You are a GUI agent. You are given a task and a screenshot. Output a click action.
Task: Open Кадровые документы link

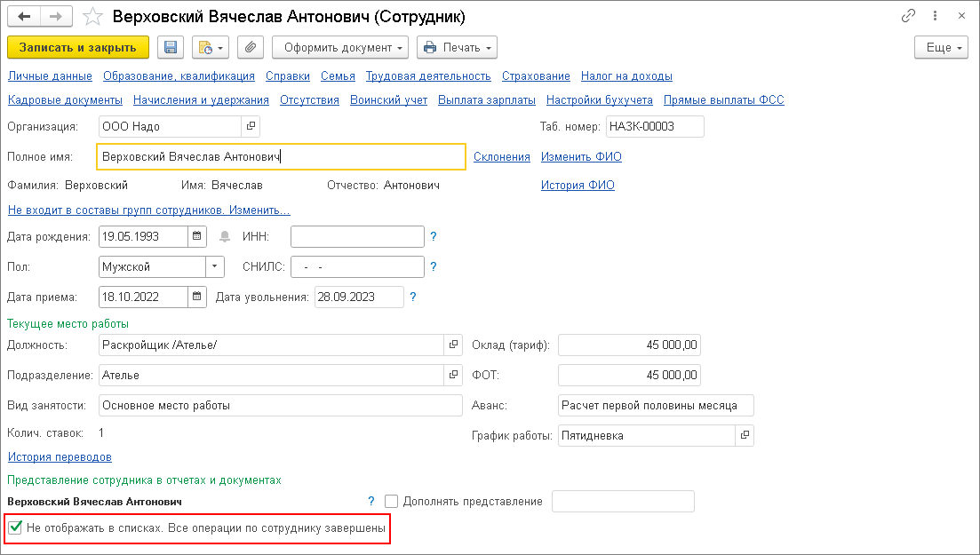(x=65, y=100)
